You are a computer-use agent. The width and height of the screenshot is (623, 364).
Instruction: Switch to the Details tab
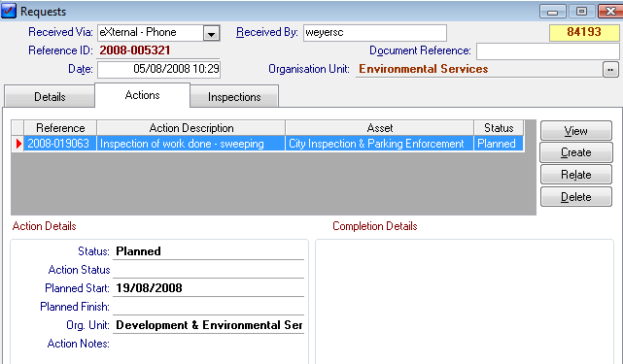pos(50,97)
